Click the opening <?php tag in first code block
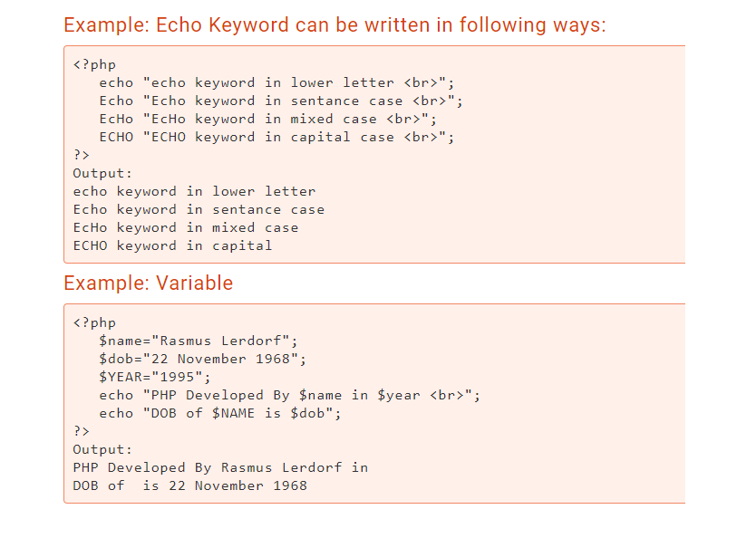756x538 pixels. 94,65
